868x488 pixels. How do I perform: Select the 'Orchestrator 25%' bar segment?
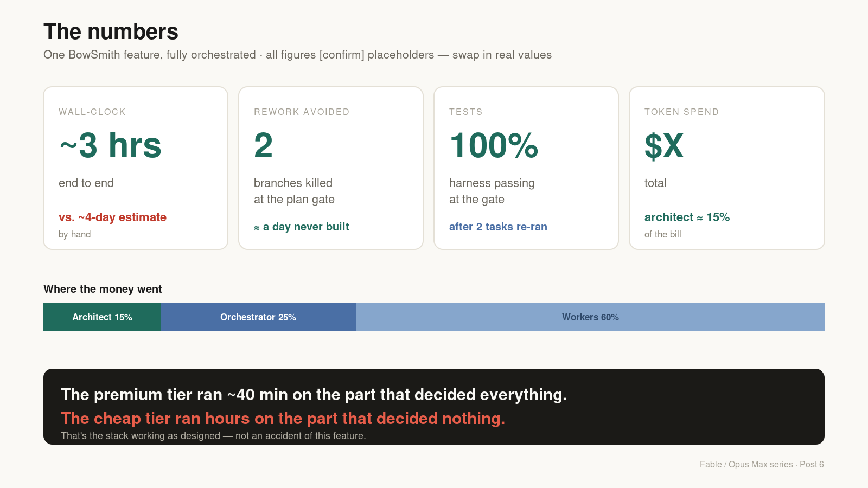[258, 317]
